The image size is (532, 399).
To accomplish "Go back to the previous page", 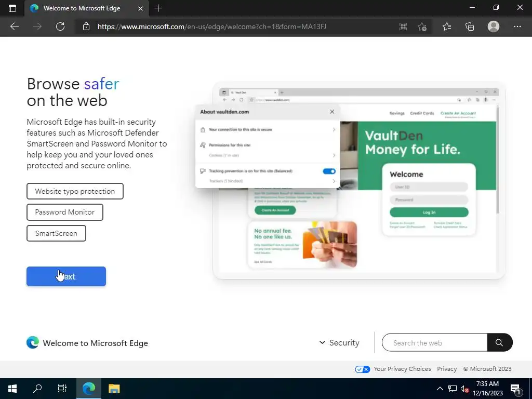I will (14, 26).
